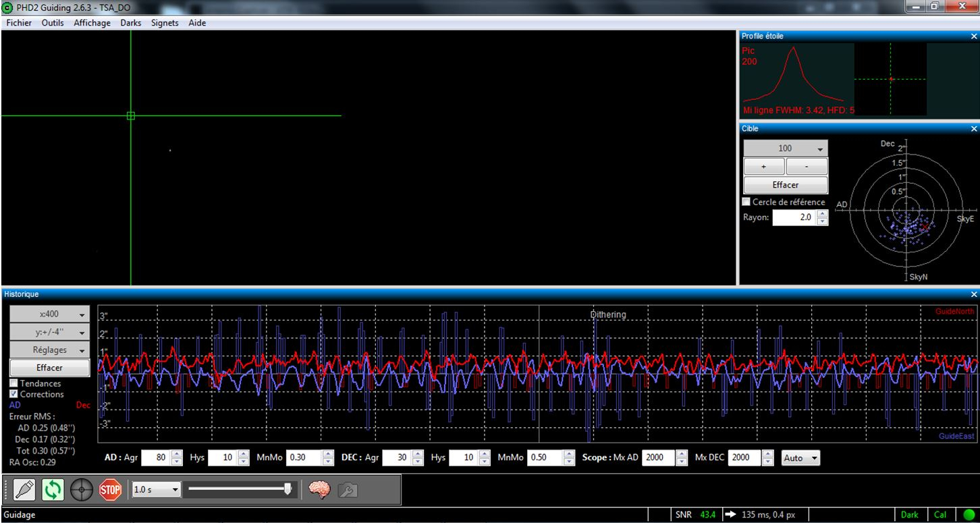The image size is (980, 523).
Task: Open the Auto declination mode dropdown
Action: (800, 458)
